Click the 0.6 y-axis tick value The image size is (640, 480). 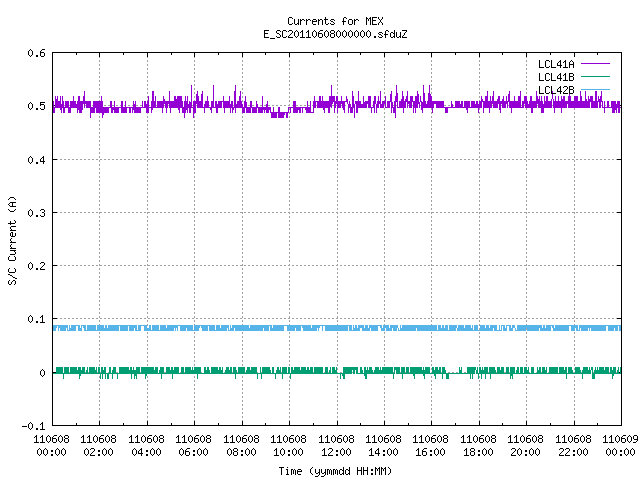36,53
